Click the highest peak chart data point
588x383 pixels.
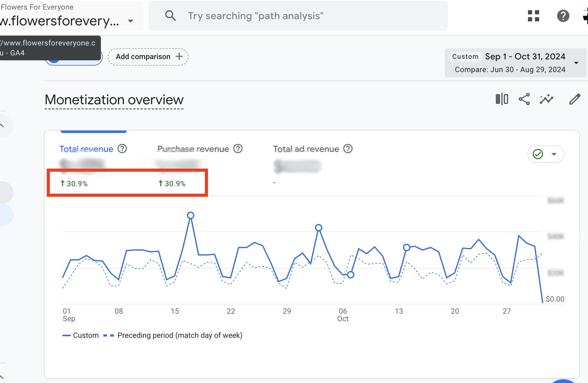point(191,215)
